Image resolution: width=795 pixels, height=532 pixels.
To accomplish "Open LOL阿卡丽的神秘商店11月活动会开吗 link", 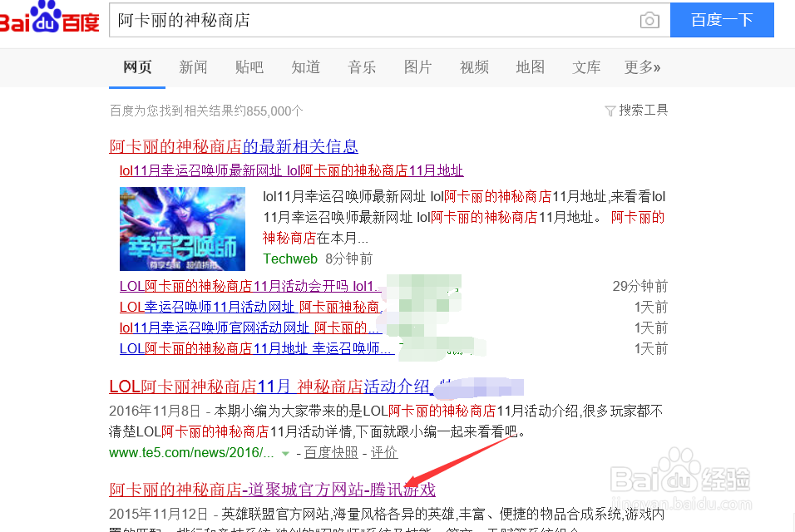I will (250, 286).
